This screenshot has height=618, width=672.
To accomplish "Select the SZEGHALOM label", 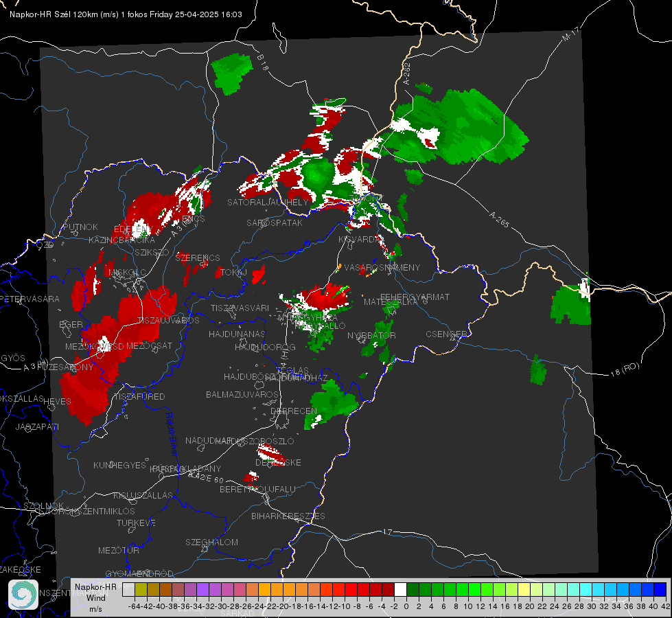I will click(211, 542).
